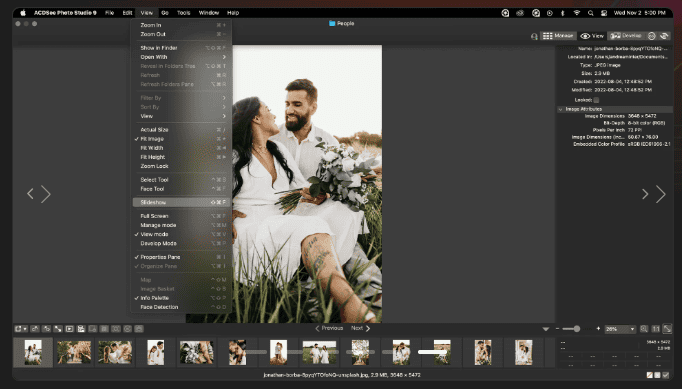The height and width of the screenshot is (389, 682).
Task: Click the small left arrow on the image's left
Action: pyautogui.click(x=30, y=194)
